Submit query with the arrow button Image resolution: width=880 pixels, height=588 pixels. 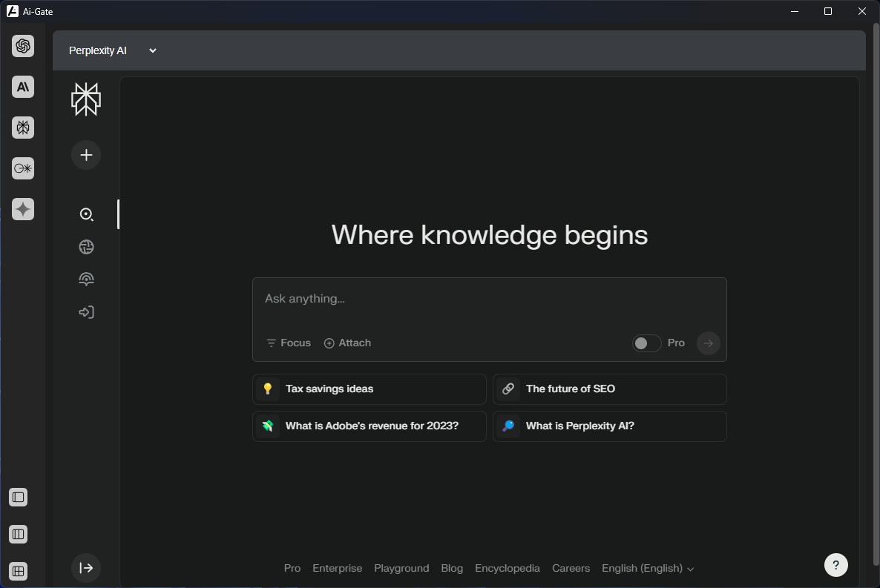click(x=709, y=343)
